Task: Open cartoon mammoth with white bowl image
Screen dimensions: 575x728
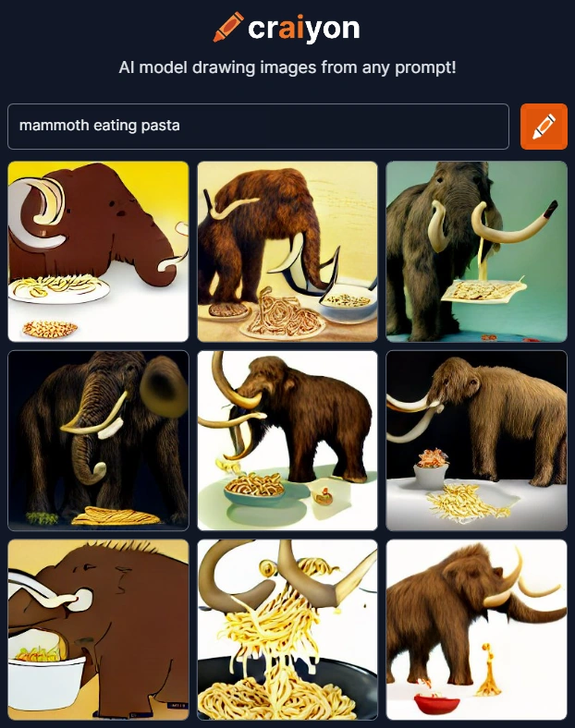Action: coord(99,629)
